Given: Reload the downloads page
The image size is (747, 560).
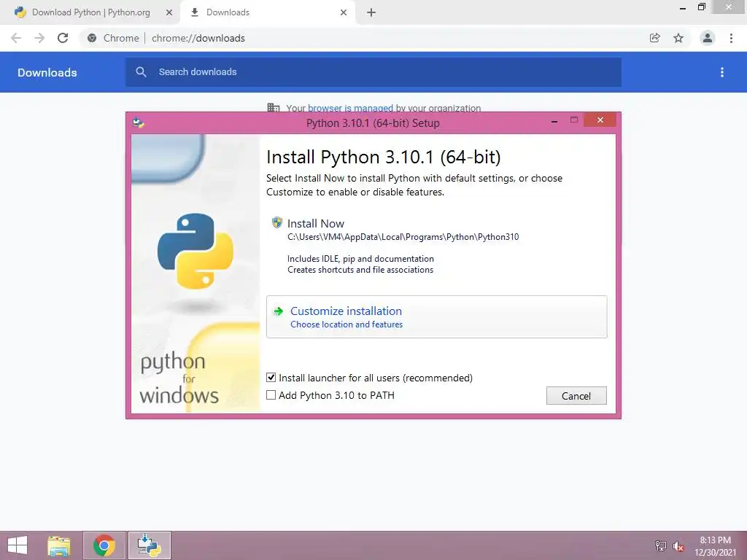Looking at the screenshot, I should [63, 38].
